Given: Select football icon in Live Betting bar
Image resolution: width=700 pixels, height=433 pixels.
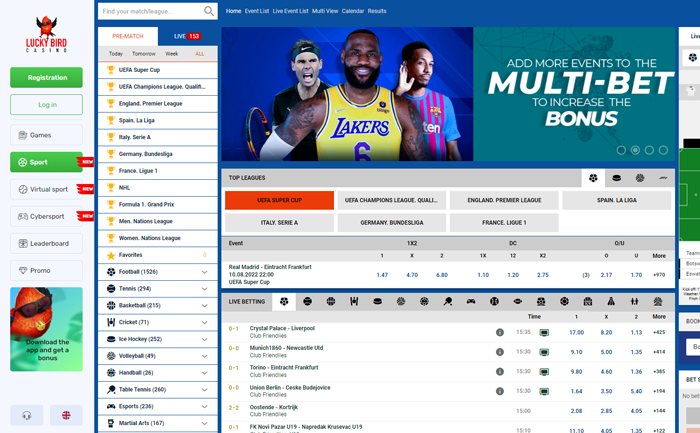Looking at the screenshot, I should coord(284,302).
